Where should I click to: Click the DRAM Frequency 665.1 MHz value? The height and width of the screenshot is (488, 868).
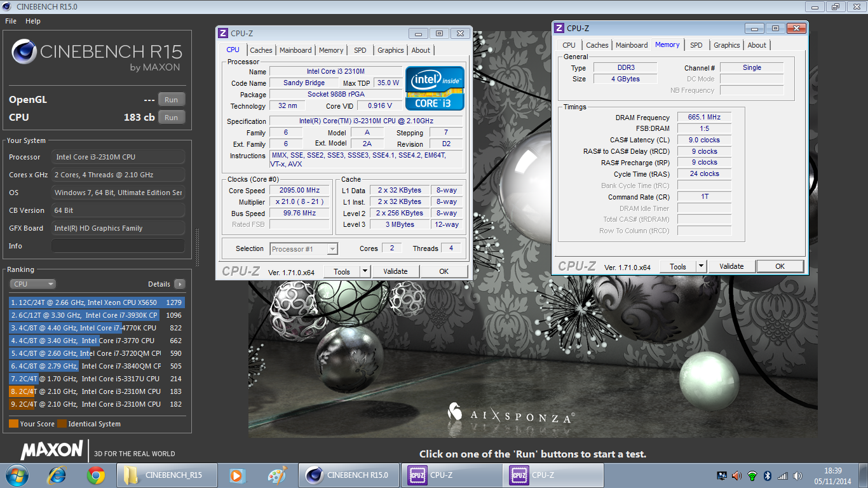(704, 117)
